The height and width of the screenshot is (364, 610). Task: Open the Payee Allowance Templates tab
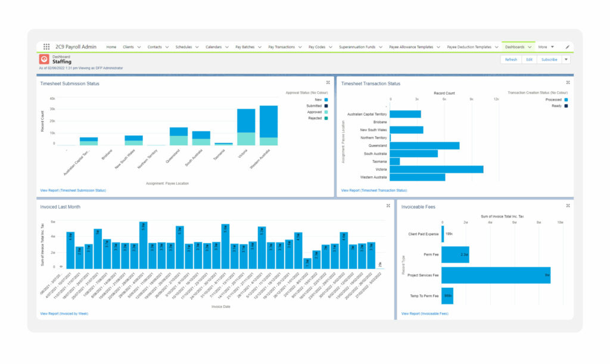pos(411,47)
